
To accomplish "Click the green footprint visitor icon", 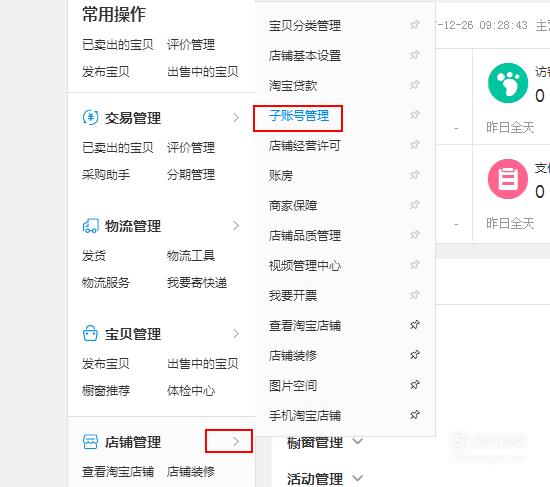I will (508, 83).
